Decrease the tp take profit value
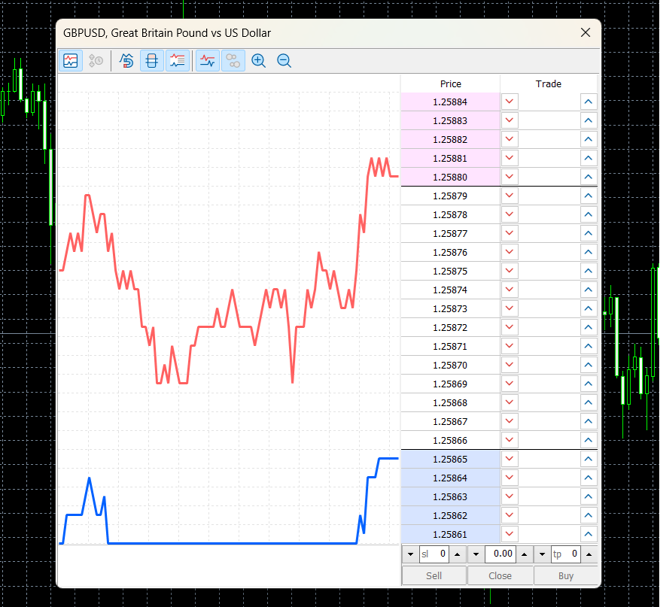This screenshot has width=660, height=607. (543, 554)
